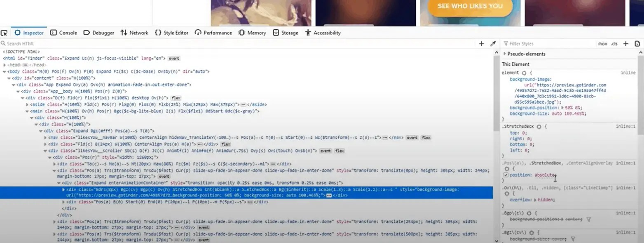Switch to the Console tab

pos(63,33)
